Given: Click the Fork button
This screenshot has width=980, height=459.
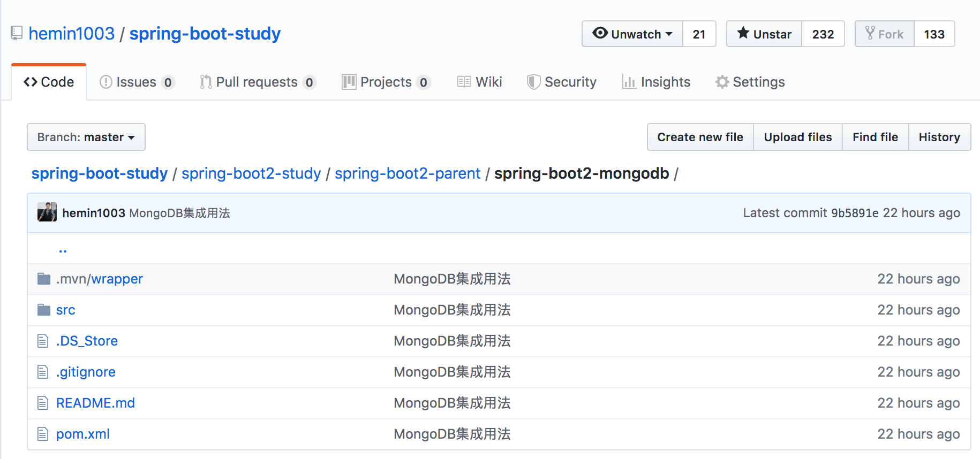Looking at the screenshot, I should pos(885,34).
